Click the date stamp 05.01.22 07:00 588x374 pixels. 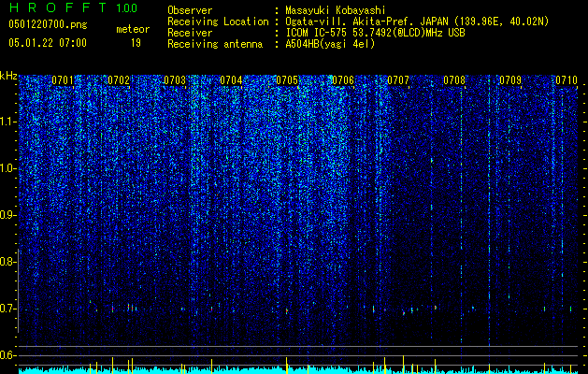click(48, 43)
